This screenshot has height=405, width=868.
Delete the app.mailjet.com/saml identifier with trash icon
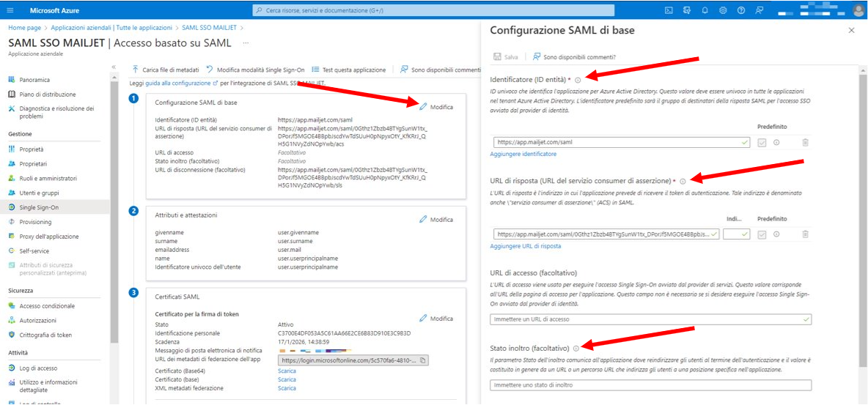806,142
